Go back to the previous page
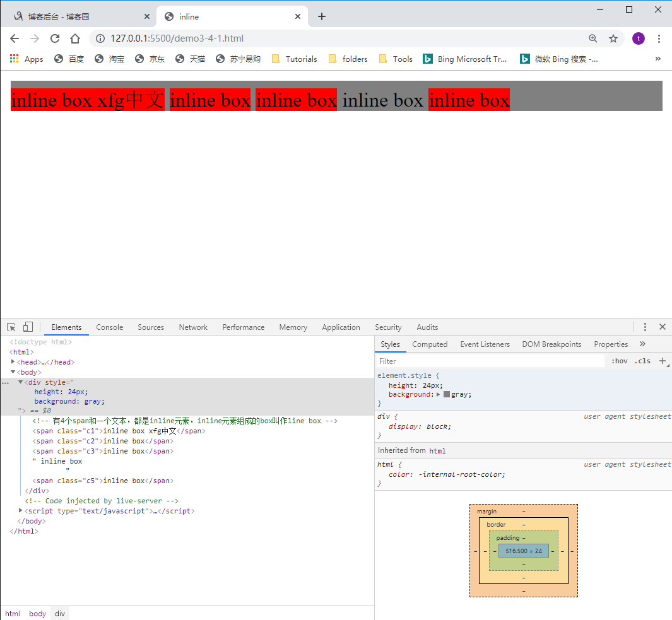 pyautogui.click(x=15, y=38)
